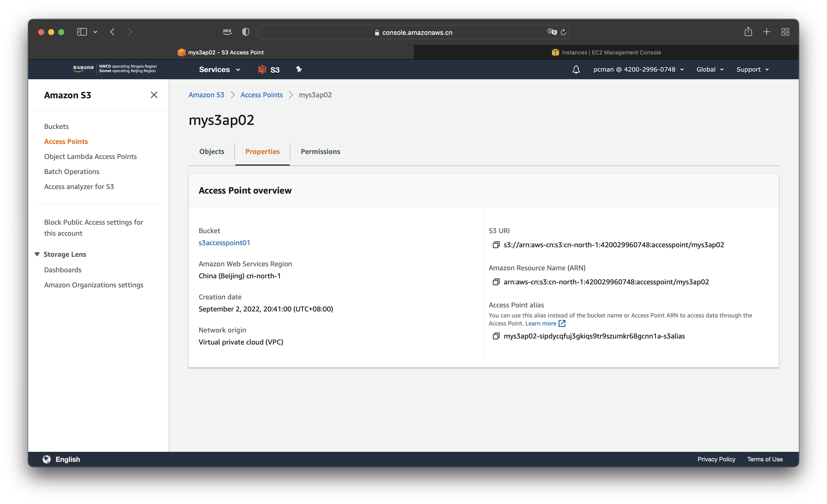Select the mys3ap02 S3 Access Point browser tab
The width and height of the screenshot is (827, 504).
(221, 52)
